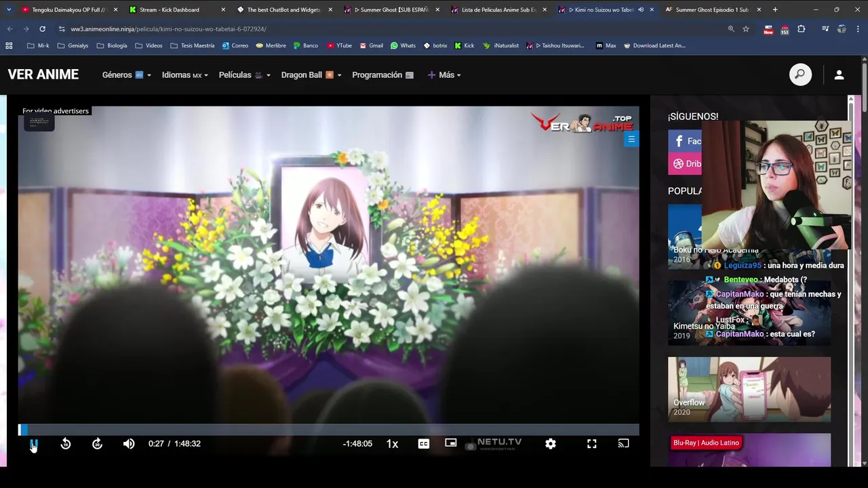Open the Chrome three-dot menu
Viewport: 868px width, 488px height.
pos(859,29)
